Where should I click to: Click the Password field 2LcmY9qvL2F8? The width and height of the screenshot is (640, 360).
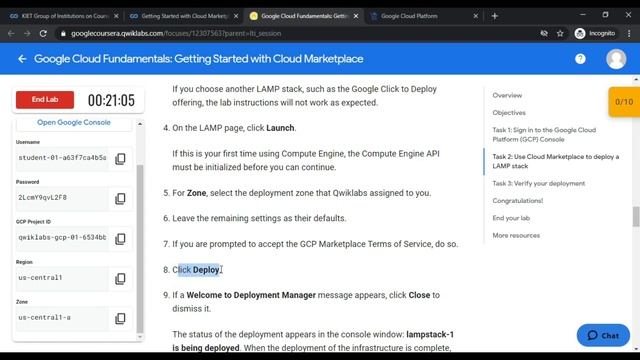(62, 198)
